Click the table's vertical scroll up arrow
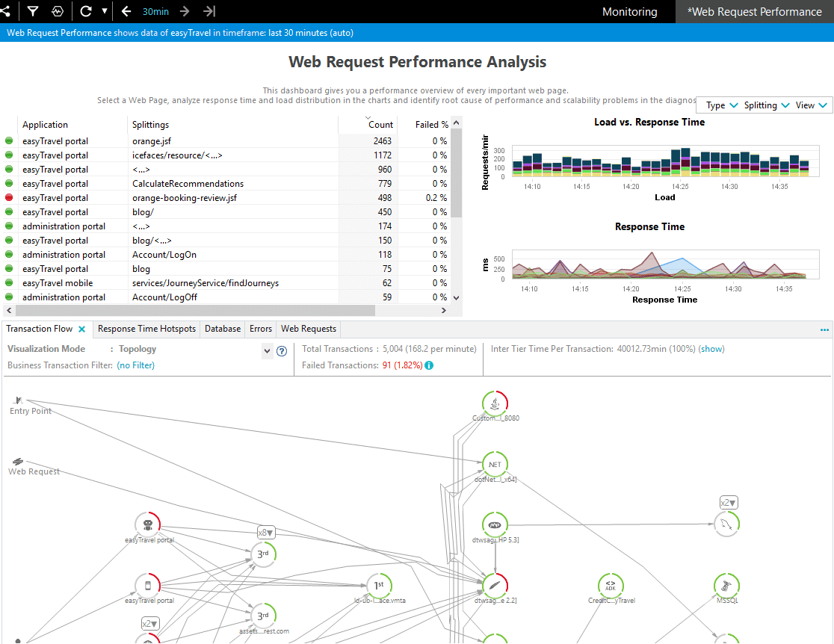The image size is (834, 644). pos(457,123)
